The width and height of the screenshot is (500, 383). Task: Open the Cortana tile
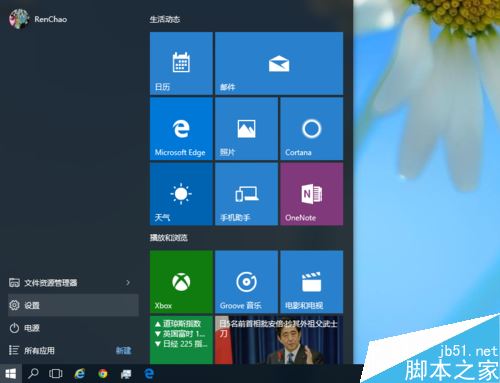pos(312,129)
